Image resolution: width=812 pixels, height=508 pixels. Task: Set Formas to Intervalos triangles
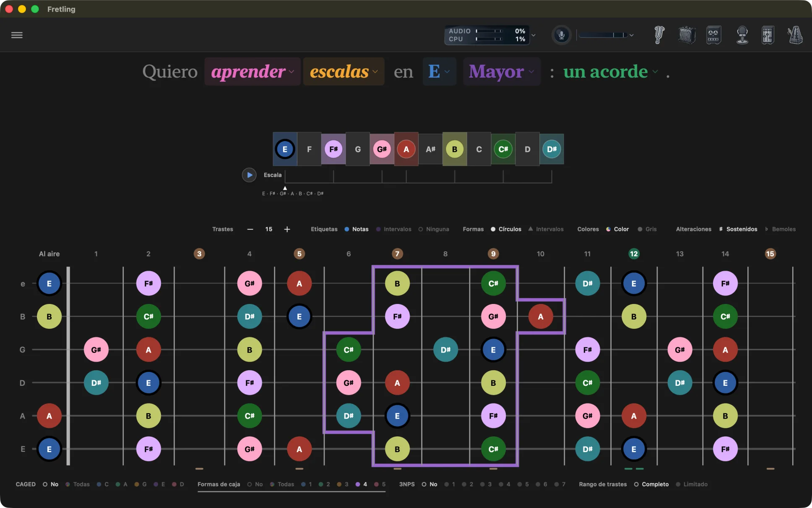546,229
